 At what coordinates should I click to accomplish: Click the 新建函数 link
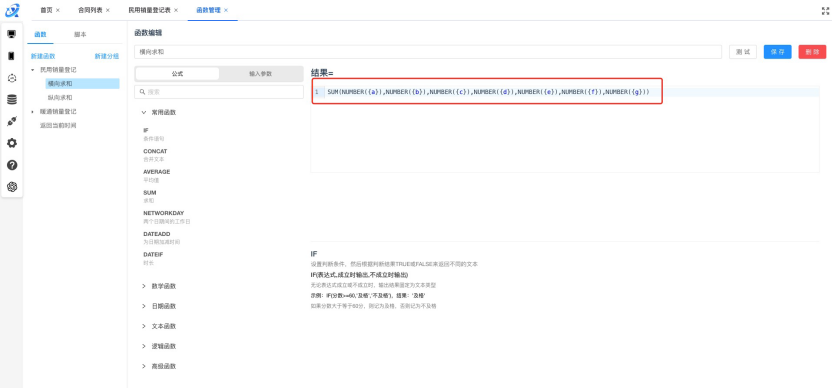(x=43, y=56)
